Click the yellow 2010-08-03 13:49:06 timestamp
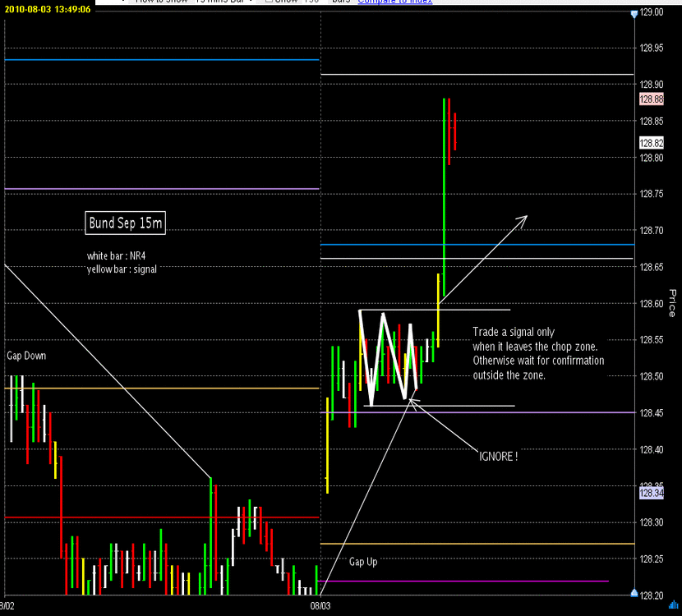682x616 pixels. [48, 9]
